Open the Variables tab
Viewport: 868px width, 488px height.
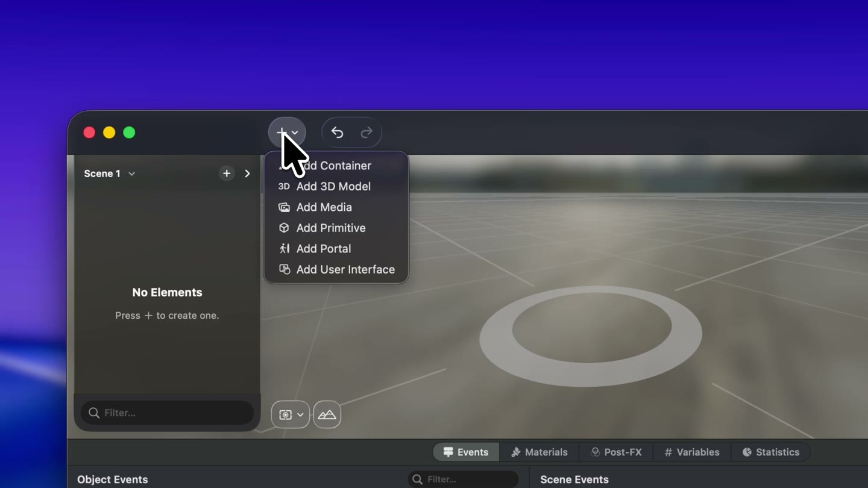[x=692, y=452]
